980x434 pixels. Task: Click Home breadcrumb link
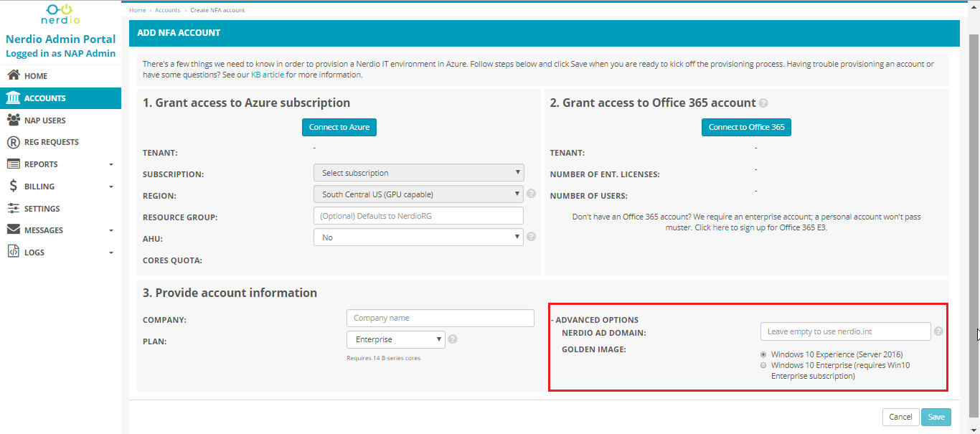click(138, 10)
